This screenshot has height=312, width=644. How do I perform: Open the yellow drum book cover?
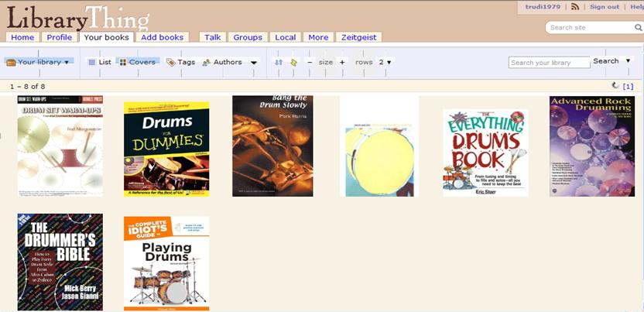pyautogui.click(x=379, y=146)
